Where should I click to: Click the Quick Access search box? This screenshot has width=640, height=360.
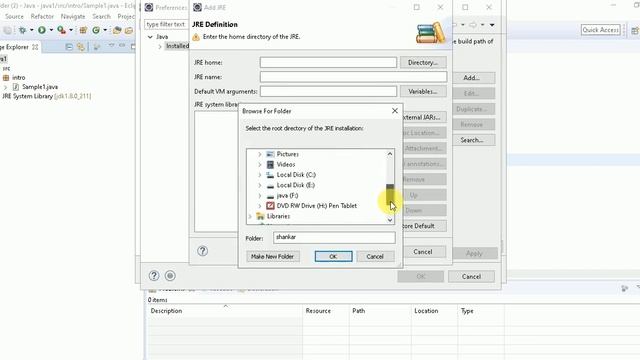[600, 30]
